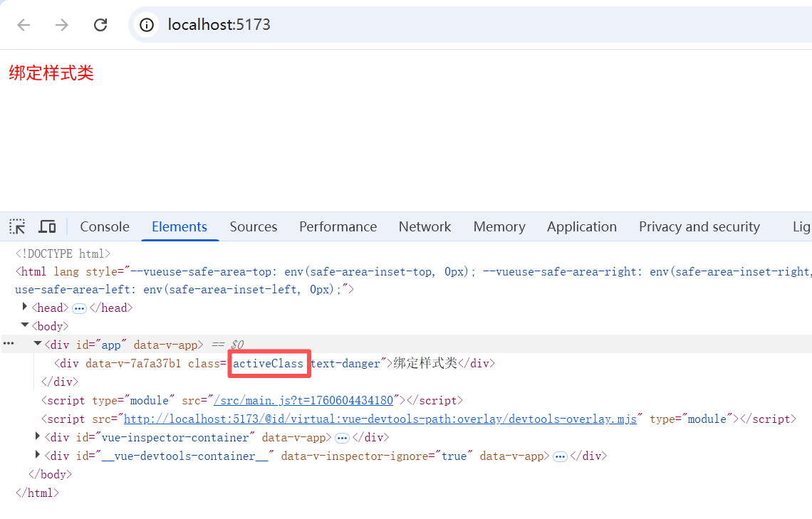Switch to the Console tab
Viewport: 812px width, 519px height.
coord(105,226)
